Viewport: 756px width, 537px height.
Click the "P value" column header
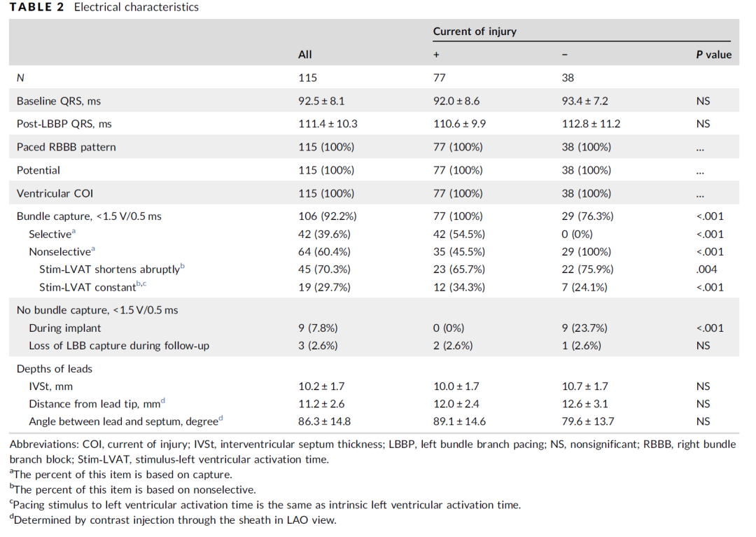[713, 55]
